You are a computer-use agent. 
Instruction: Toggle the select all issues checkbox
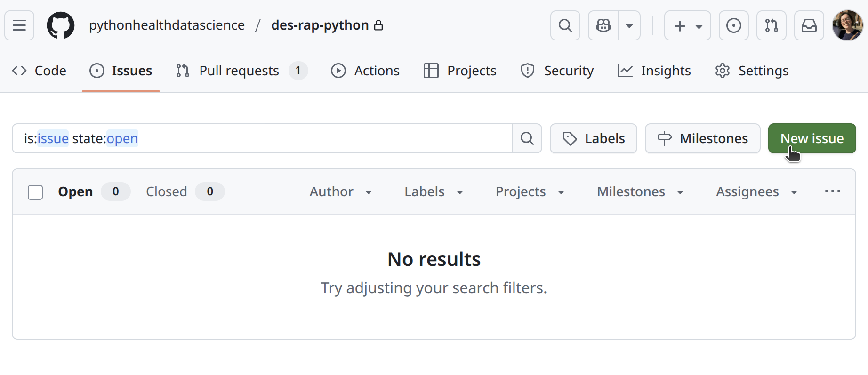click(35, 192)
